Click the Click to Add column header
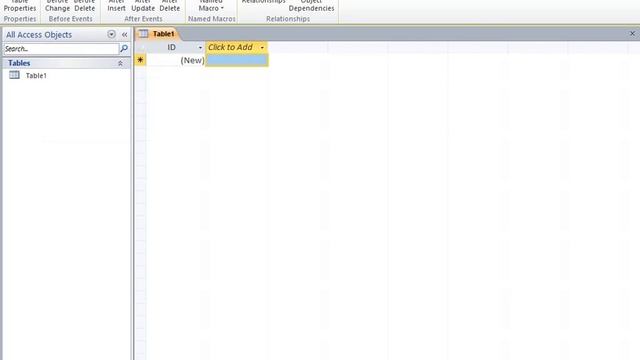This screenshot has width=640, height=360. pyautogui.click(x=236, y=47)
